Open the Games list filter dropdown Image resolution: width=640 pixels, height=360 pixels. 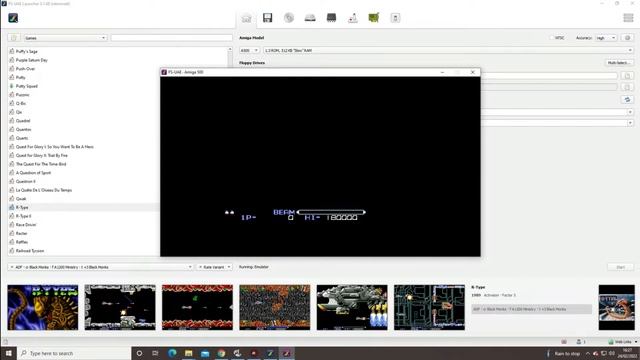pos(65,38)
